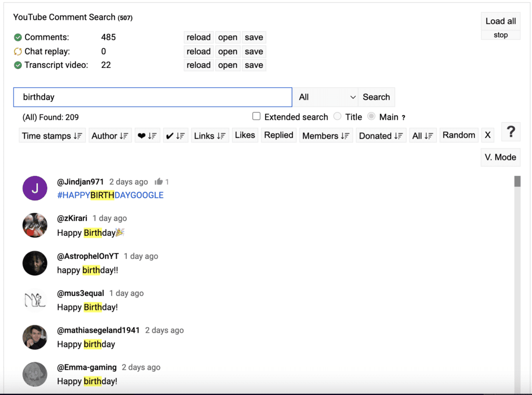Click the @Jindjan971 author name
Image resolution: width=532 pixels, height=395 pixels.
click(x=81, y=182)
